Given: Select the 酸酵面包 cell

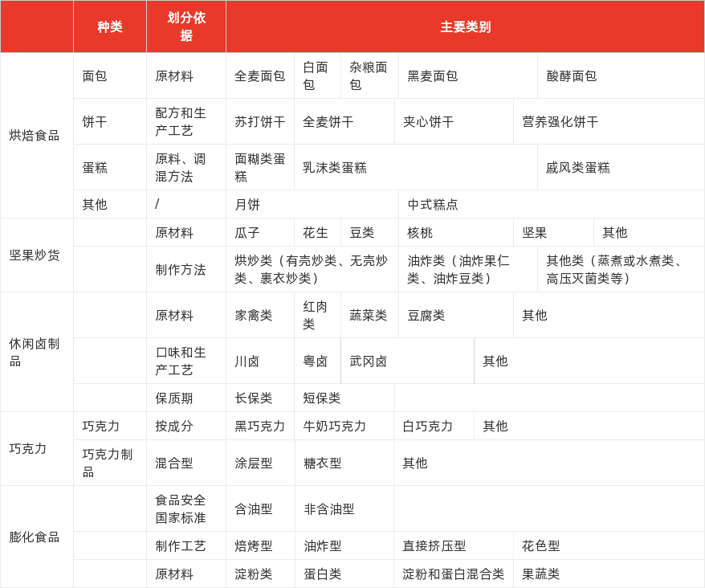Looking at the screenshot, I should click(621, 76).
